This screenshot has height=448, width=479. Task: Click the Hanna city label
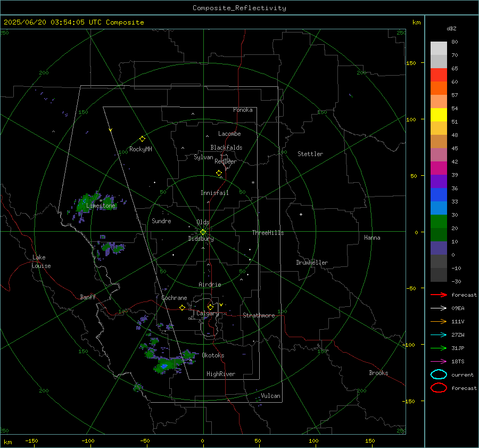[372, 238]
